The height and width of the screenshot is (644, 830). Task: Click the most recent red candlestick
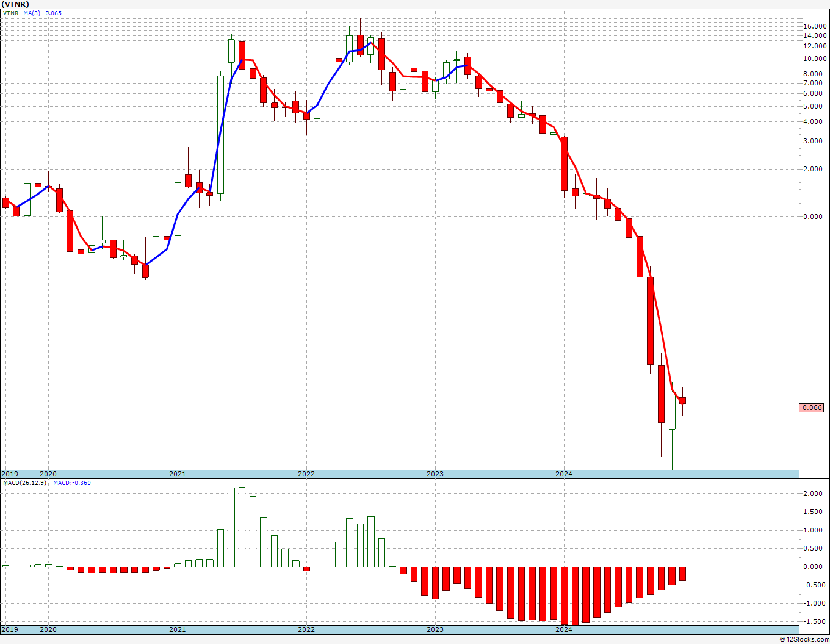point(683,400)
